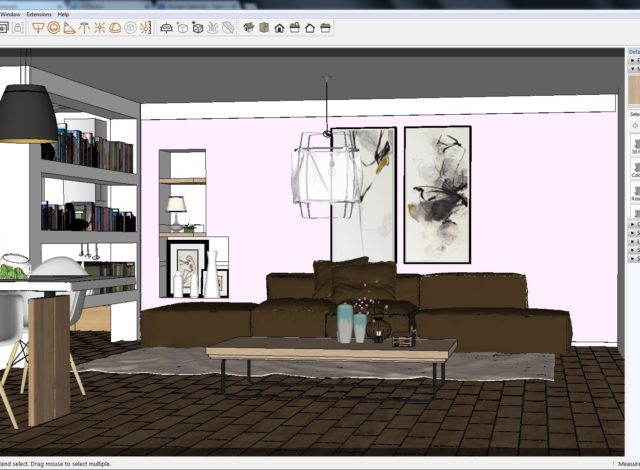The image size is (640, 470).
Task: Open the Window menu
Action: click(x=10, y=14)
